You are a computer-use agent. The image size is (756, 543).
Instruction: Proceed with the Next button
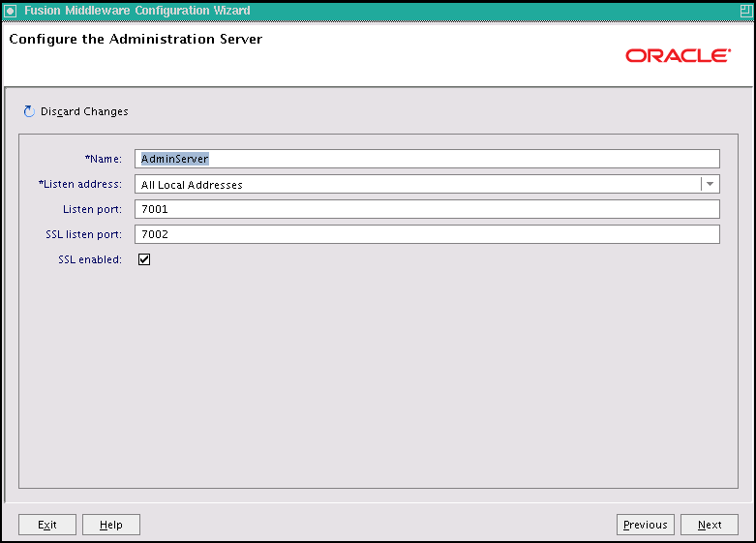[710, 525]
